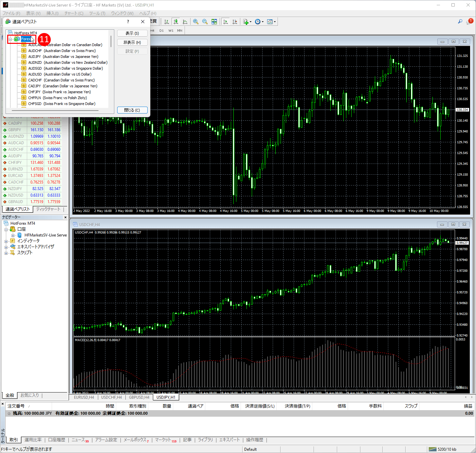Toggle the chart shift button

click(235, 22)
